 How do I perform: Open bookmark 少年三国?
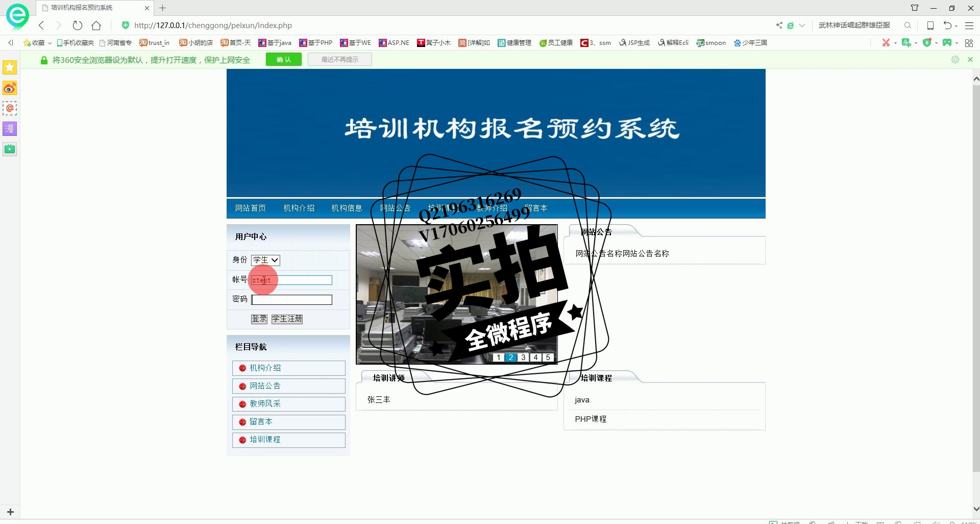pyautogui.click(x=750, y=43)
